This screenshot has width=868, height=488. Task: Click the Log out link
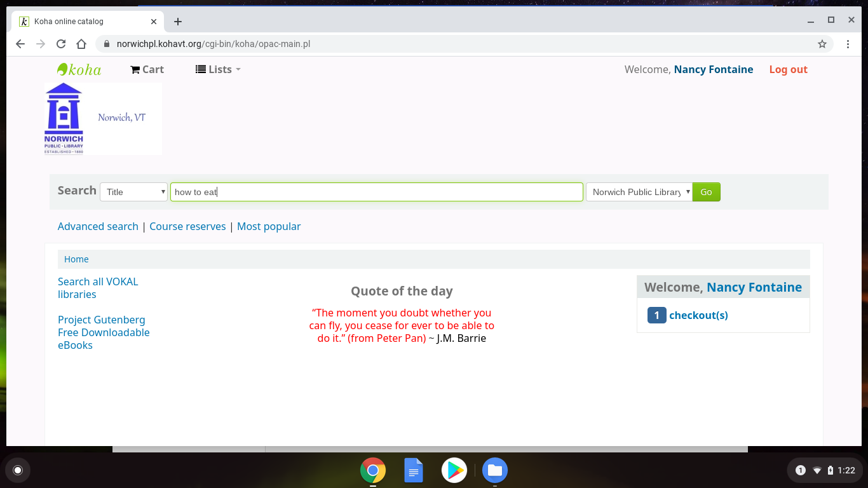788,69
